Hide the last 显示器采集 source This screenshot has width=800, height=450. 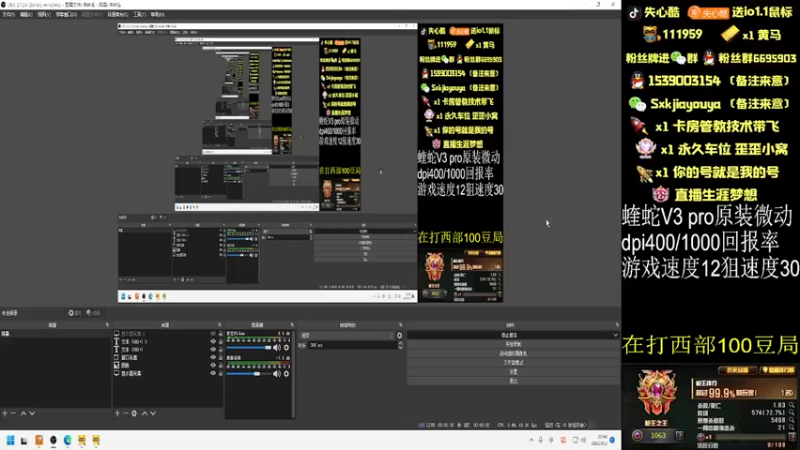tap(213, 373)
